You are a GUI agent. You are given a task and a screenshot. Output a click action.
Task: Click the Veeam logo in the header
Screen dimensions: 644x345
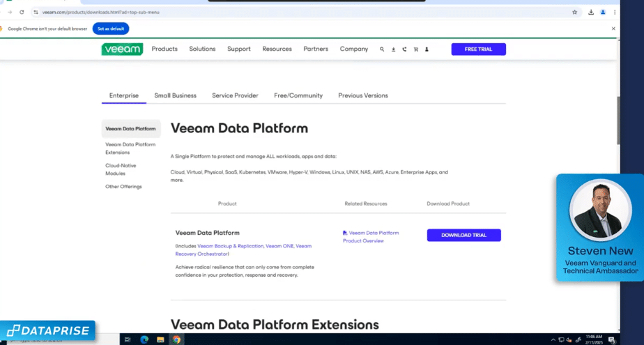point(123,49)
